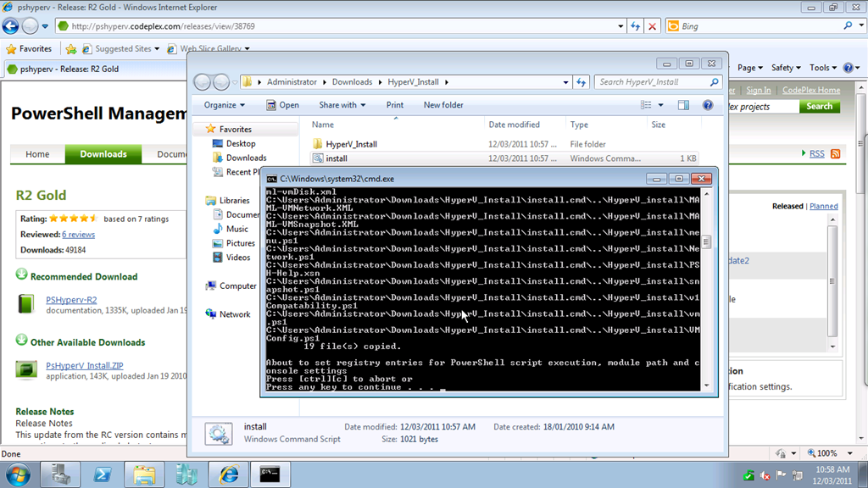
Task: Open the IE Page menu dropdown
Action: pos(749,68)
